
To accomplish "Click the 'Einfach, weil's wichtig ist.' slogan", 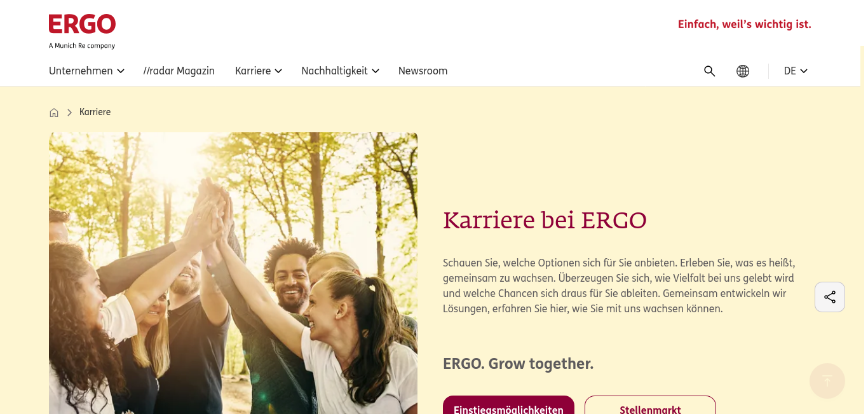I will (745, 25).
